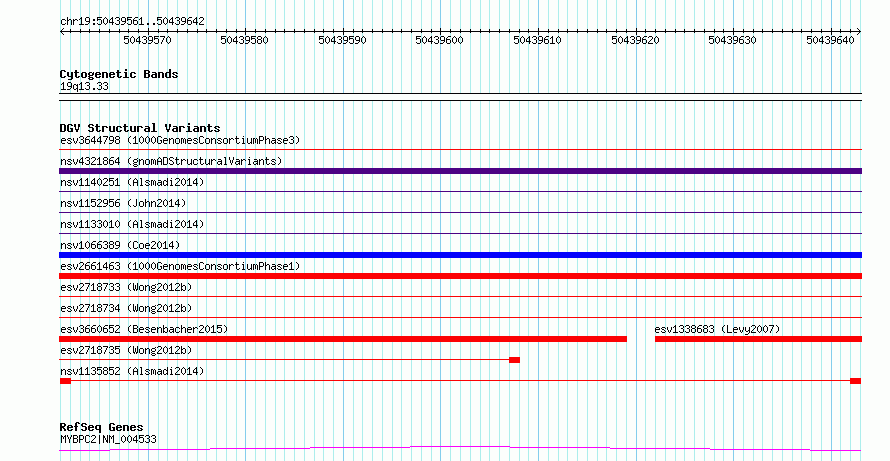The image size is (890, 461).
Task: Click the Cytogenetic Bands track title
Action: 119,74
